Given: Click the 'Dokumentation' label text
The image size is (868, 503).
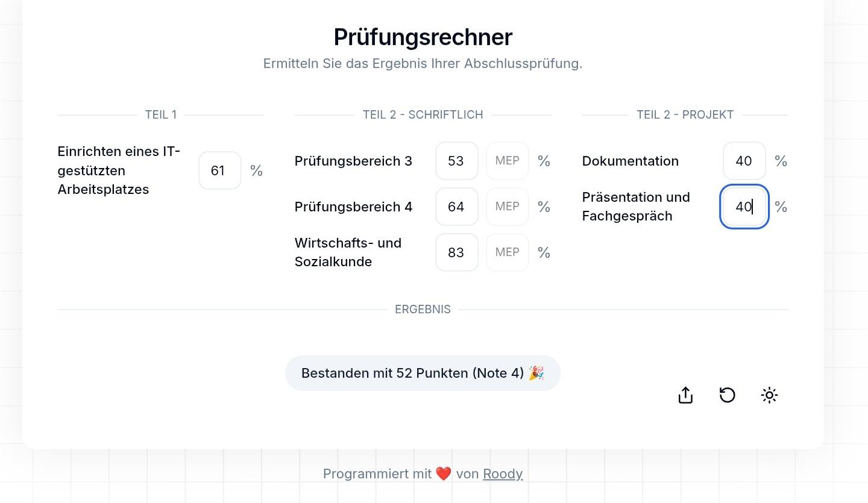Looking at the screenshot, I should tap(630, 161).
